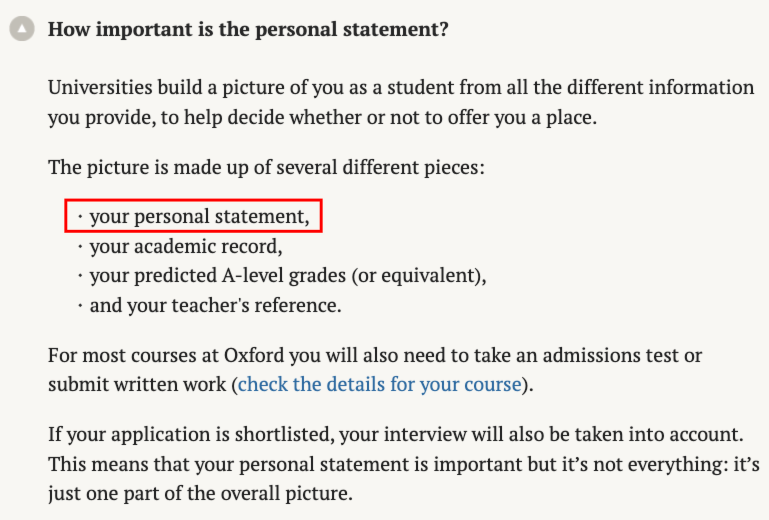Collapse the section using the round arrow icon

click(22, 28)
